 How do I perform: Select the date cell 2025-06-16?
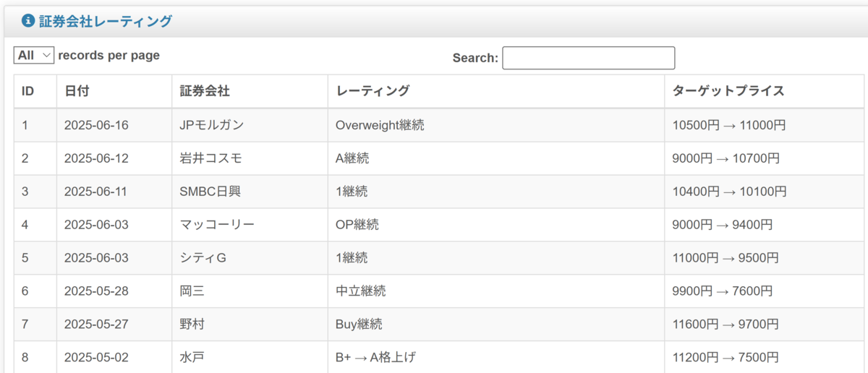click(x=114, y=125)
